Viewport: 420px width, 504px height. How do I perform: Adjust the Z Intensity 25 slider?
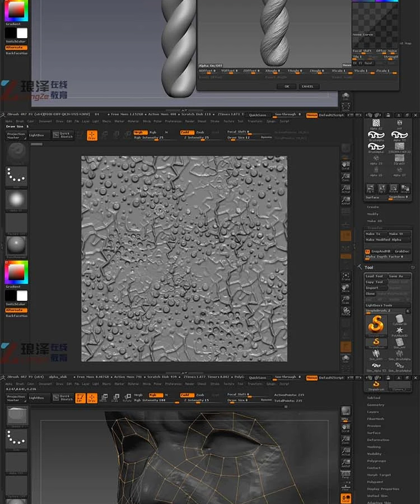coord(197,138)
